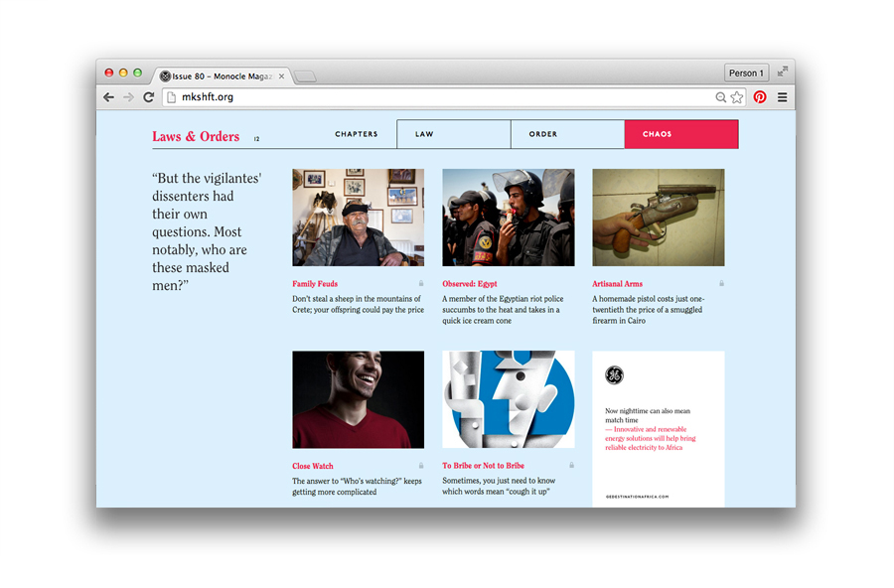Image resolution: width=894 pixels, height=588 pixels.
Task: Open the Observed: Egypt article link
Action: 470,283
